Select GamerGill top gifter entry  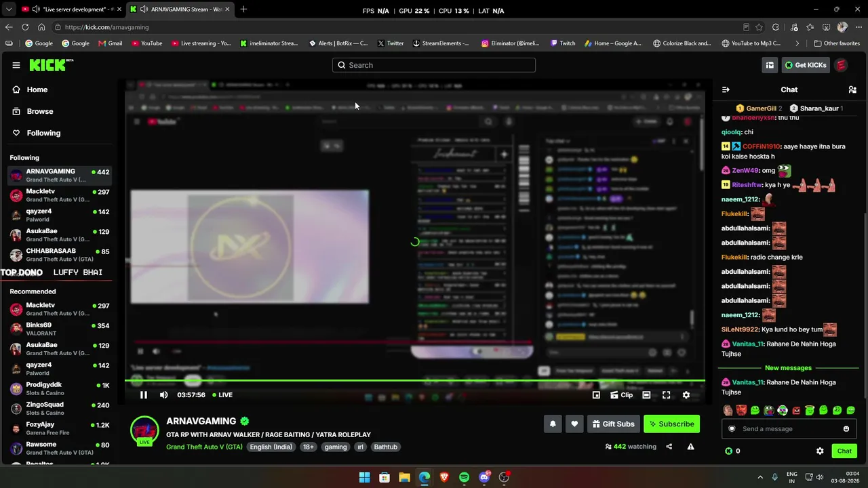coord(759,108)
